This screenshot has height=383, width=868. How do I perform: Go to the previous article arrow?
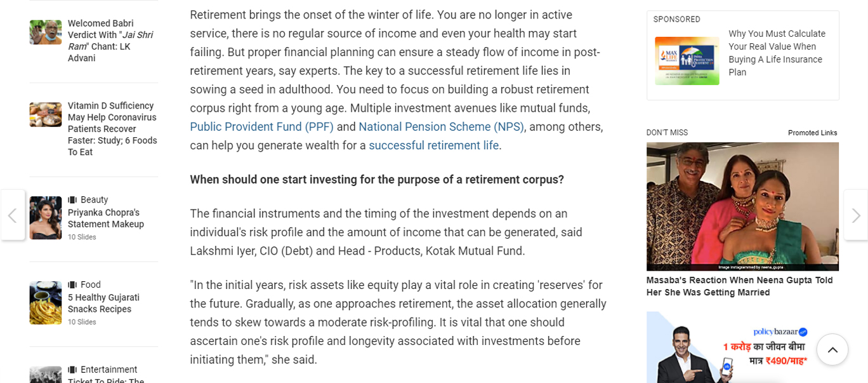(x=12, y=215)
